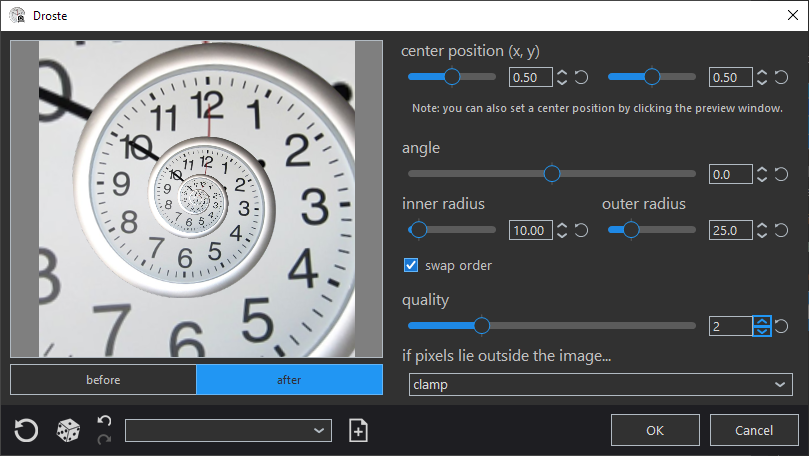Expand the presets dropdown list

[x=229, y=430]
